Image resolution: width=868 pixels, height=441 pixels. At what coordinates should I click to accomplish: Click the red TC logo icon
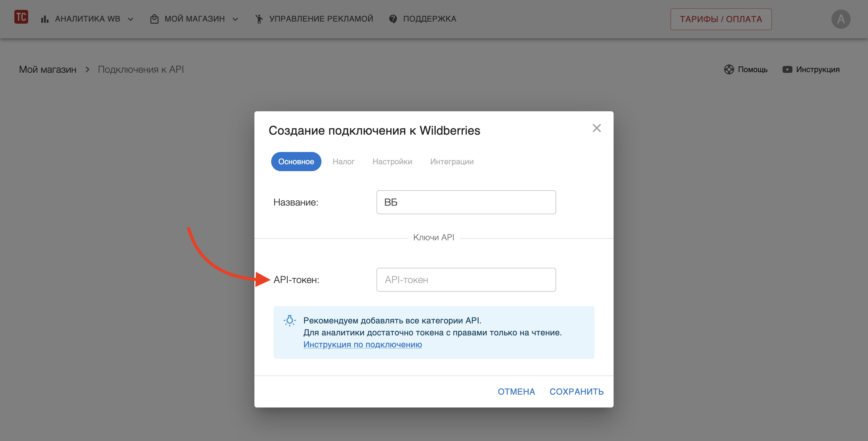tap(21, 17)
